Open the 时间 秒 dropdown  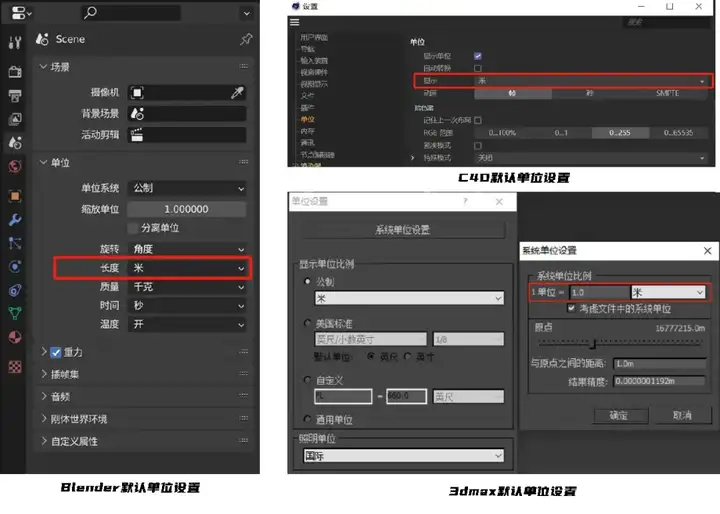[x=187, y=306]
